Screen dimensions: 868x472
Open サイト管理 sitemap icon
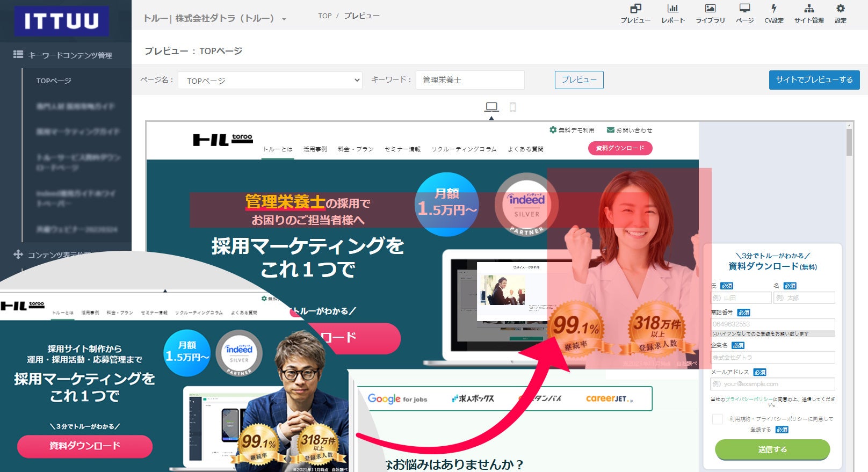pyautogui.click(x=809, y=9)
